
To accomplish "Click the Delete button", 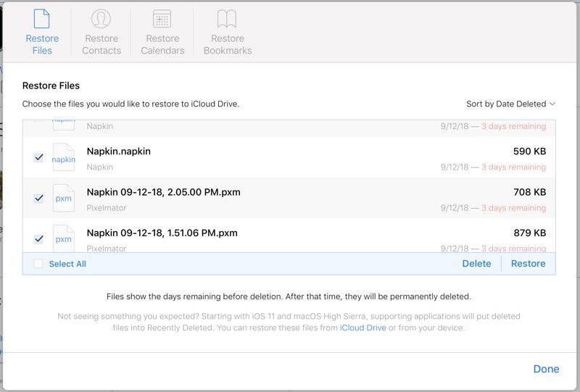I will [x=476, y=264].
